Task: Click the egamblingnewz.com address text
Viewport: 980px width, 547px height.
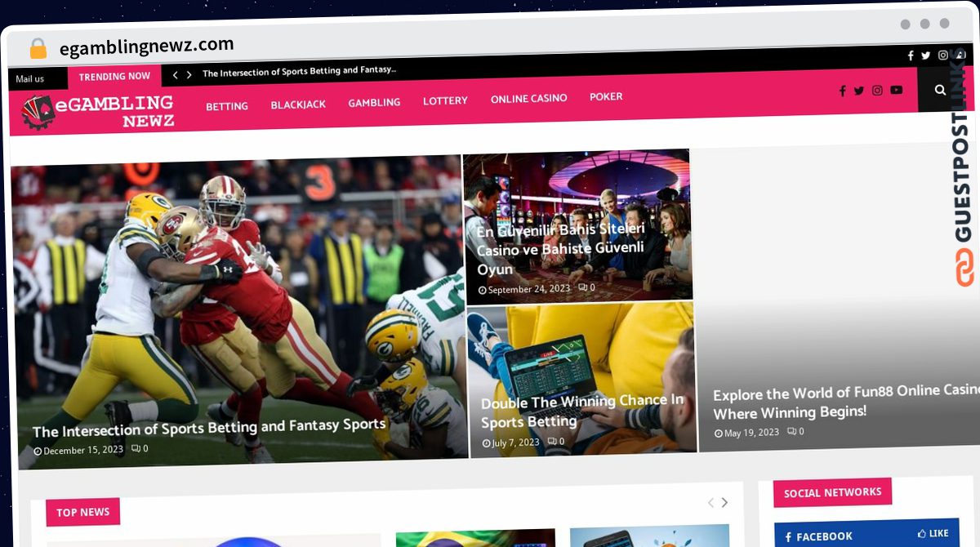Action: [146, 46]
